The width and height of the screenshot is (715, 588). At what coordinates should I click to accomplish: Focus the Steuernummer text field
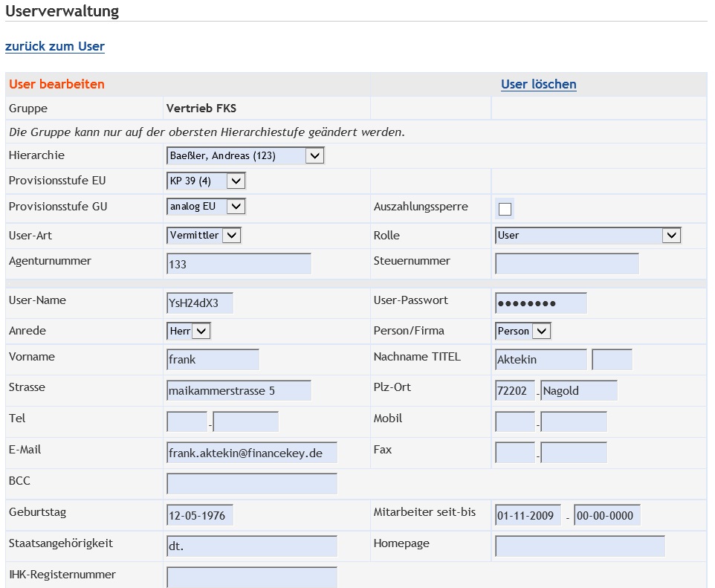566,264
